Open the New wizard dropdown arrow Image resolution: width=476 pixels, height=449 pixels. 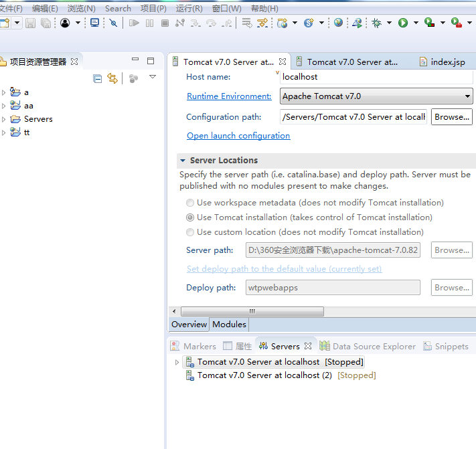point(17,23)
